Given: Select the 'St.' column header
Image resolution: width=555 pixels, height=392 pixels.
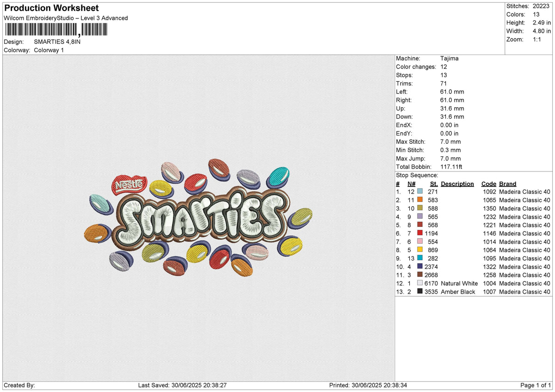Looking at the screenshot, I should (x=434, y=184).
